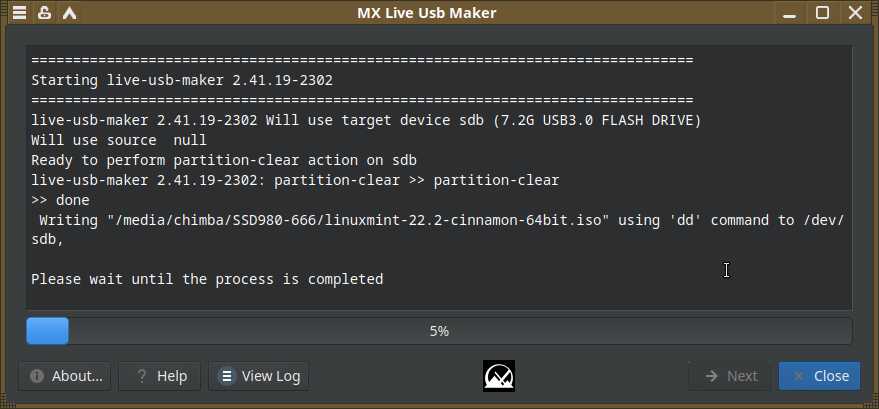Open the About... dialog
Viewport: 879px width, 409px height.
coord(65,376)
